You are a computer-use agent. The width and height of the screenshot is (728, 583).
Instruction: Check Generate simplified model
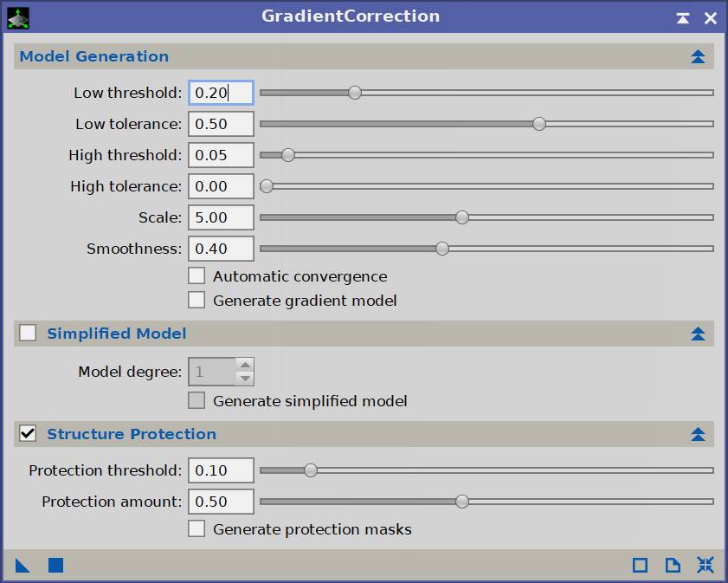[x=196, y=400]
